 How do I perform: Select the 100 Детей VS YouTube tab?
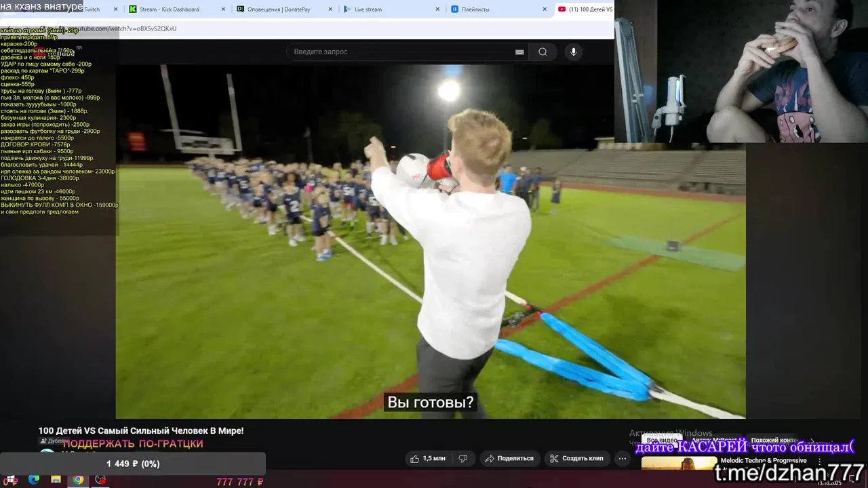[x=585, y=9]
